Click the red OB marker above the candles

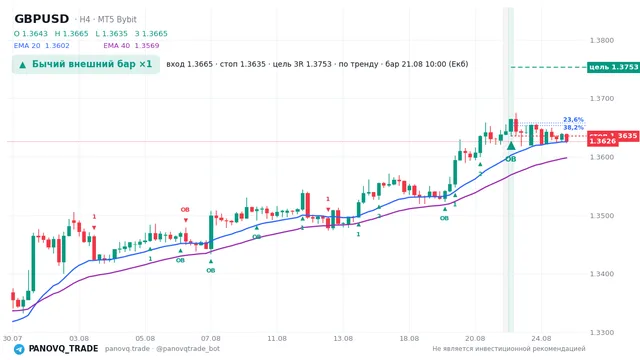185,210
